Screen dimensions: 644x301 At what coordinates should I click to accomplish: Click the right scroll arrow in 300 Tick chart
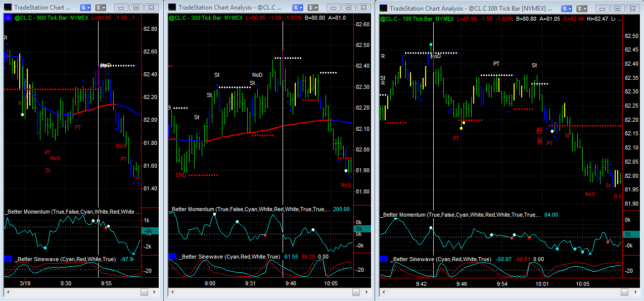coord(367,291)
